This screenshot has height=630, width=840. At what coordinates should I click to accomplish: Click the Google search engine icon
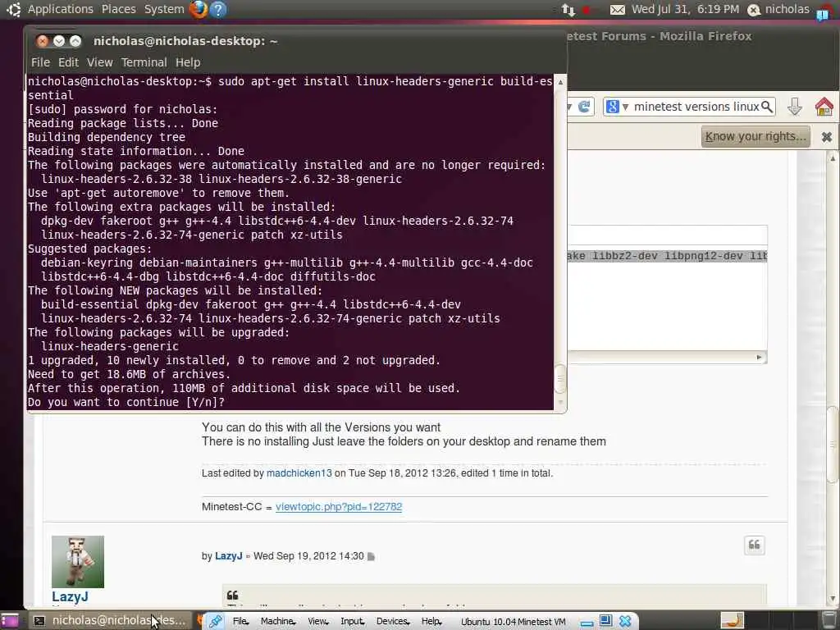click(612, 107)
